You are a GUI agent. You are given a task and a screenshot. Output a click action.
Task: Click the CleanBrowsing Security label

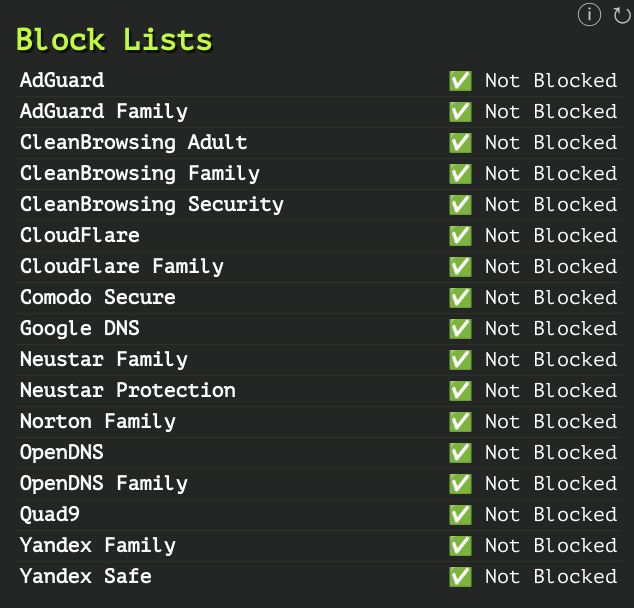click(151, 204)
